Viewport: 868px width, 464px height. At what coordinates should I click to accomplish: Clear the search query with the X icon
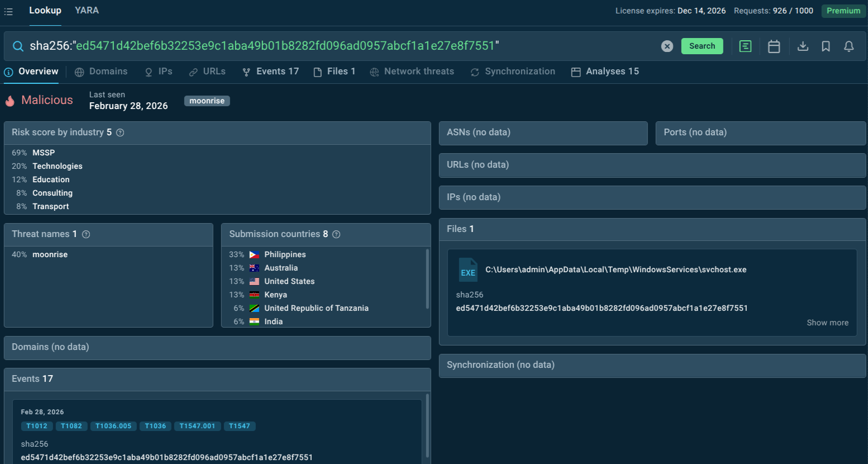(x=667, y=46)
